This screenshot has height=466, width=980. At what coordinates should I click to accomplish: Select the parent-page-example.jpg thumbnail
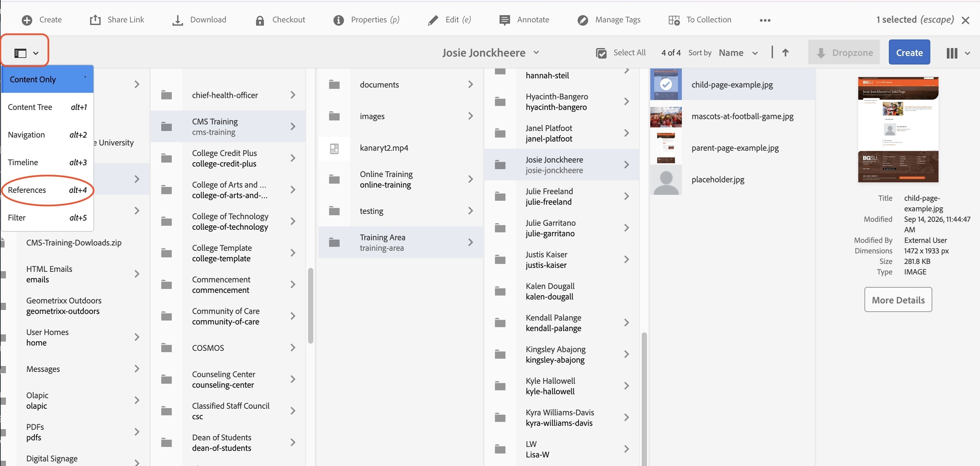pyautogui.click(x=666, y=148)
